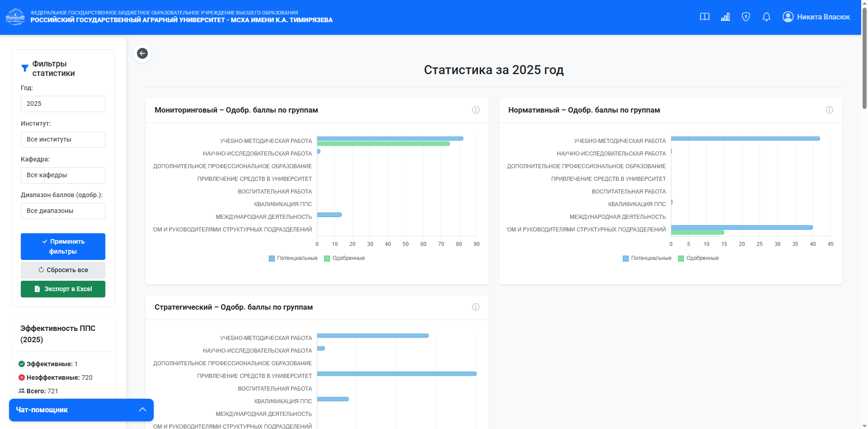Click КВАЛИФИКАЦИЯ ППС label in Нормативный chart

(637, 204)
